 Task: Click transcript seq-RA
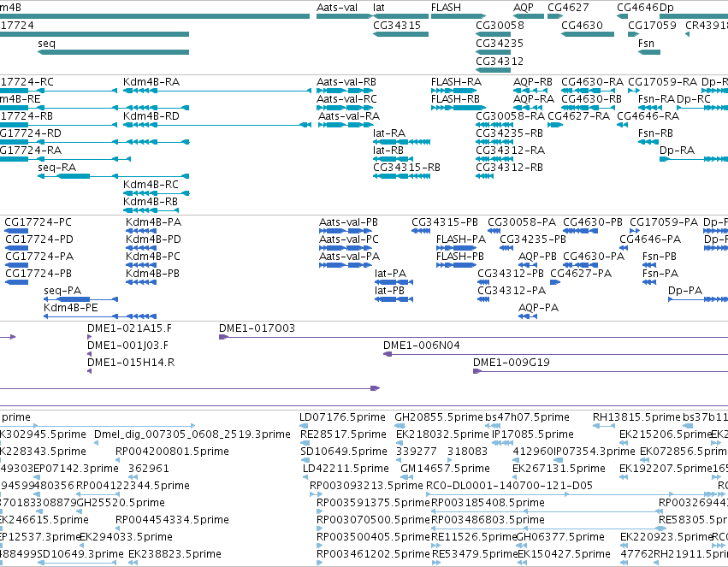tap(57, 168)
